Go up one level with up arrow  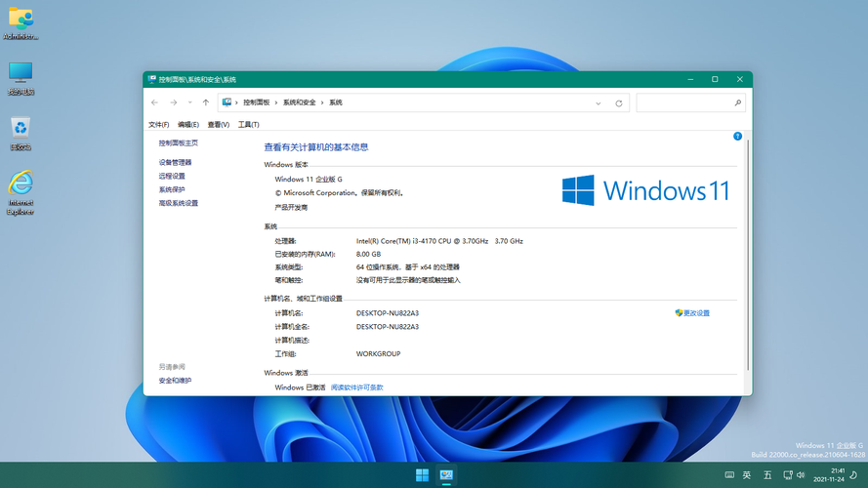coord(206,102)
